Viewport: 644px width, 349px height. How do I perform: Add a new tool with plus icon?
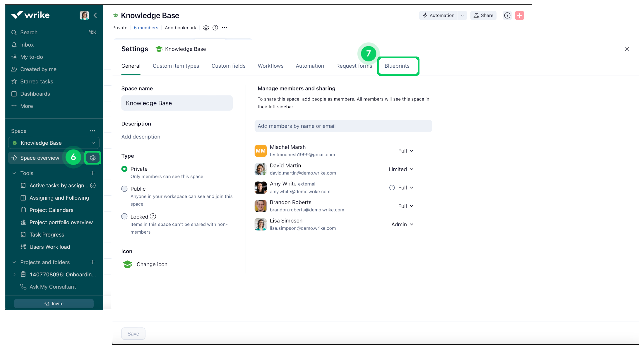93,173
